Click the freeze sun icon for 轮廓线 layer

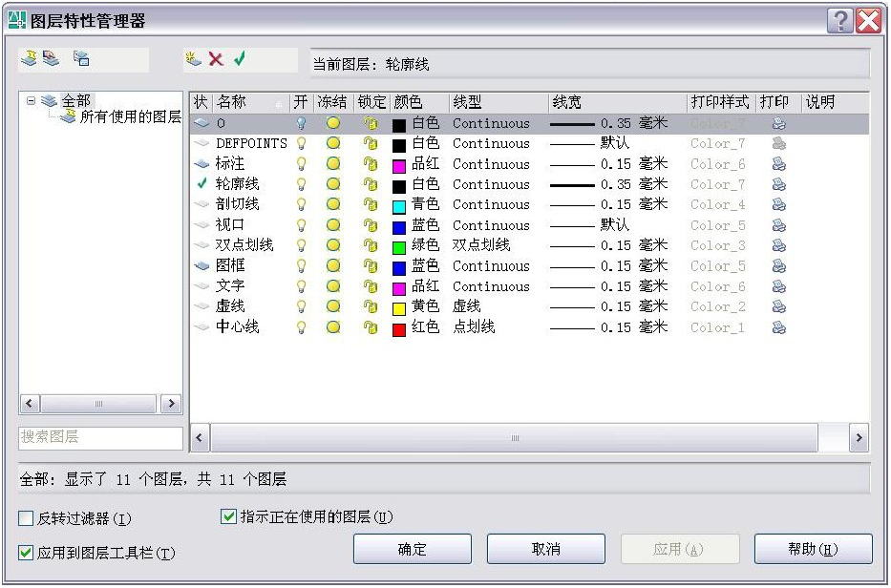[x=333, y=184]
